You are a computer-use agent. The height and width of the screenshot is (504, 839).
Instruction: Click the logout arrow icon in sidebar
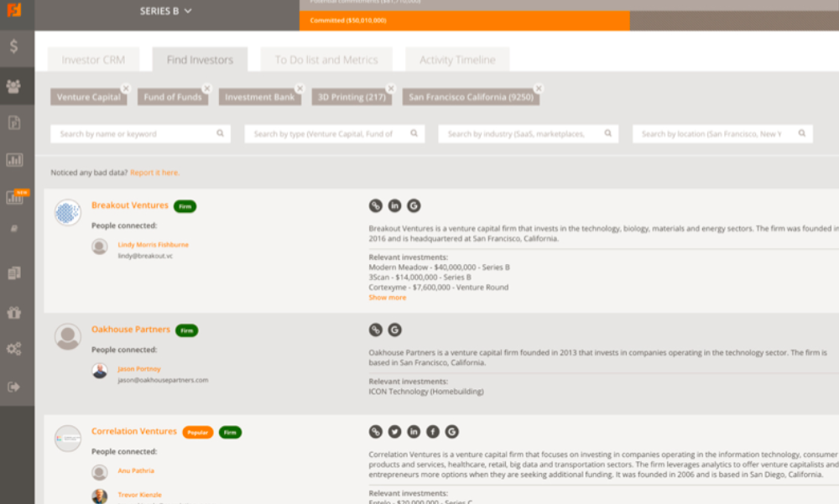14,387
